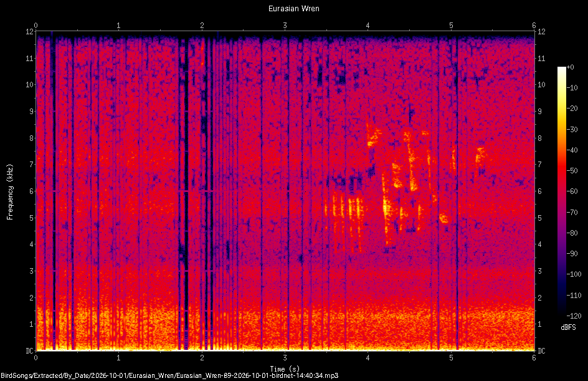
Task: Click the dBFS color gradient scale bar
Action: coord(561,191)
